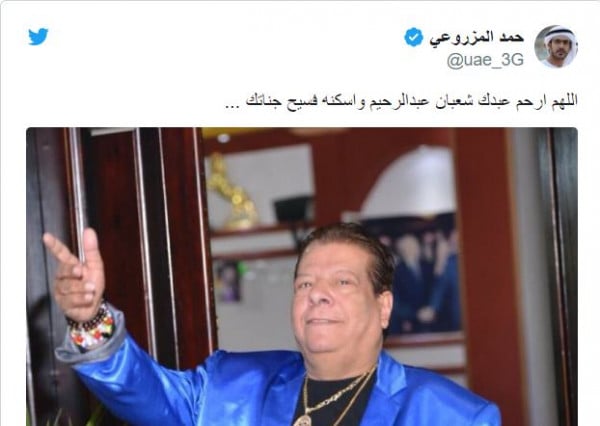Image resolution: width=600 pixels, height=426 pixels.
Task: Click the white lampshade in the photo
Action: (x=408, y=182)
